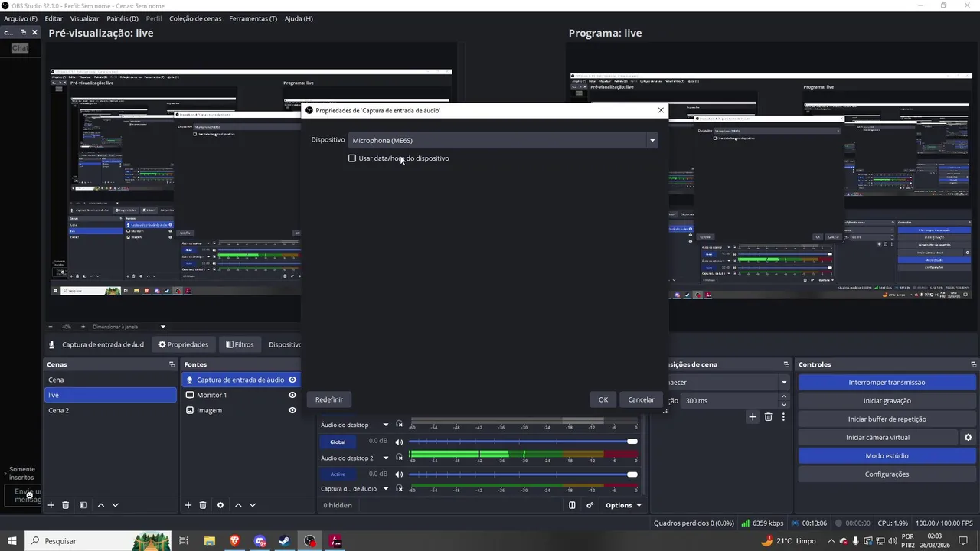Click Interromper transmissão
Viewport: 980px width, 551px height.
[x=887, y=382]
